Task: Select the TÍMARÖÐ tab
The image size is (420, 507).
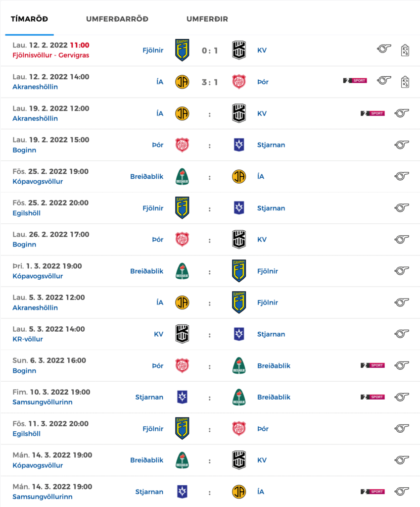Action: [x=29, y=19]
